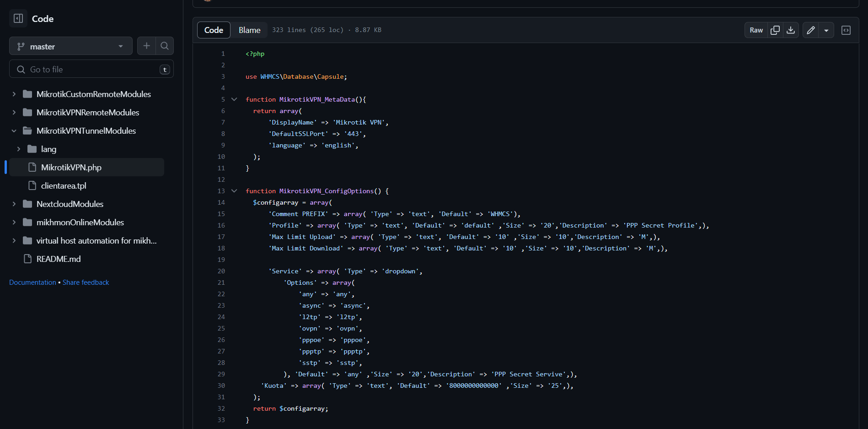
Task: Open the Raw file view
Action: point(756,30)
